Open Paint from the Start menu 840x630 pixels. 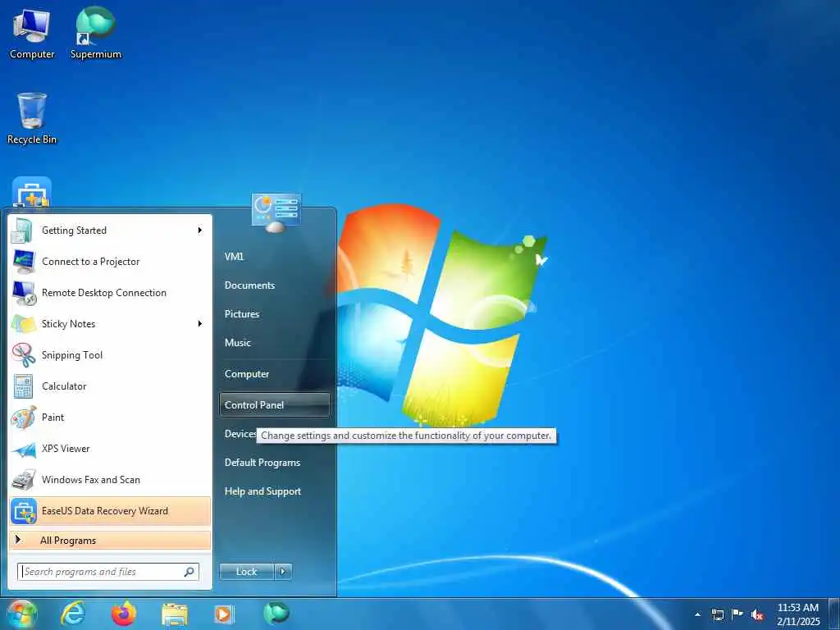(110, 418)
